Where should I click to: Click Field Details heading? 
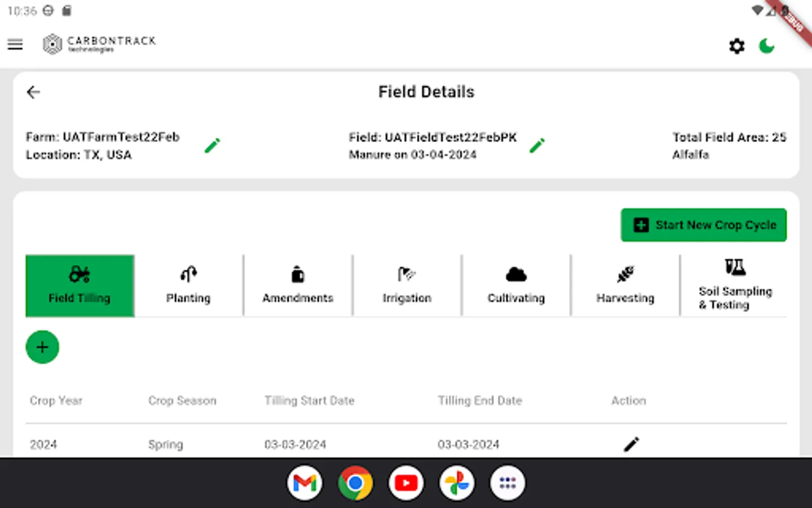click(x=426, y=92)
